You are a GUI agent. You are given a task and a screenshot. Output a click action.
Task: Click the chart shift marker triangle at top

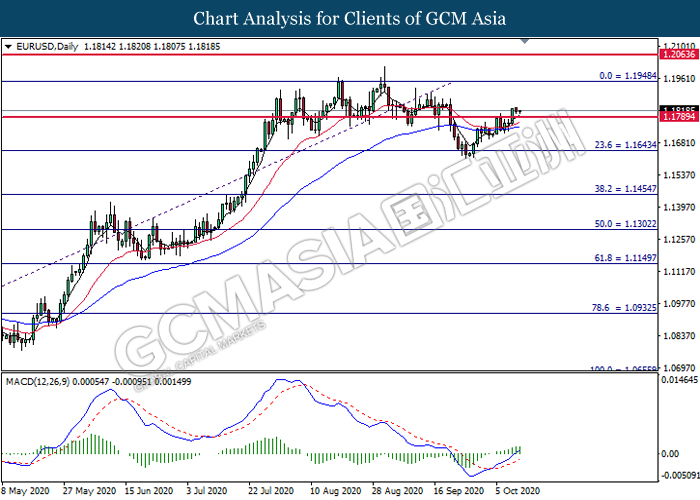pos(525,41)
